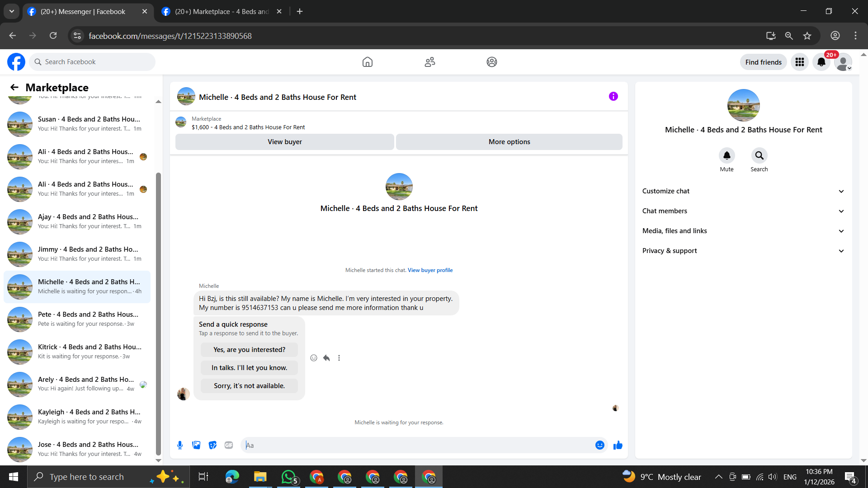
Task: Click the View buyer button
Action: point(284,142)
